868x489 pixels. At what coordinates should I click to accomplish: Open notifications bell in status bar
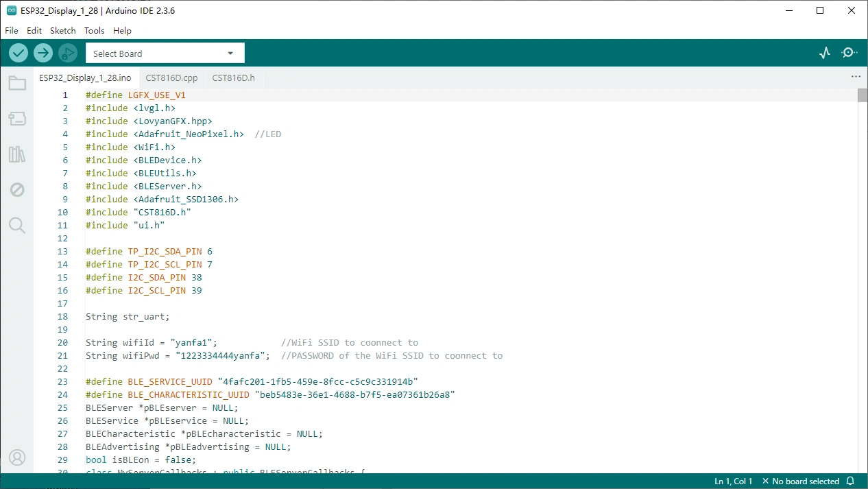pyautogui.click(x=850, y=481)
